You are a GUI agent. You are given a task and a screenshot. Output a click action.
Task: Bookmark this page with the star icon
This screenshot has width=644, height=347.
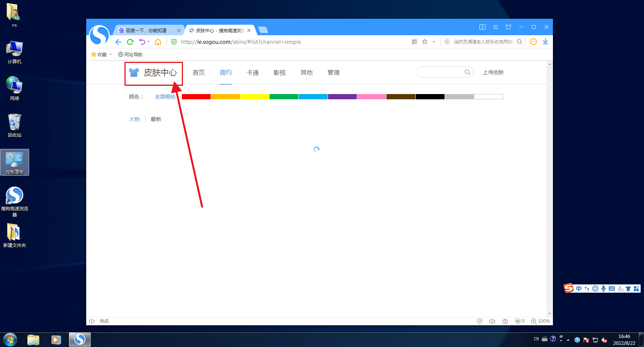425,42
